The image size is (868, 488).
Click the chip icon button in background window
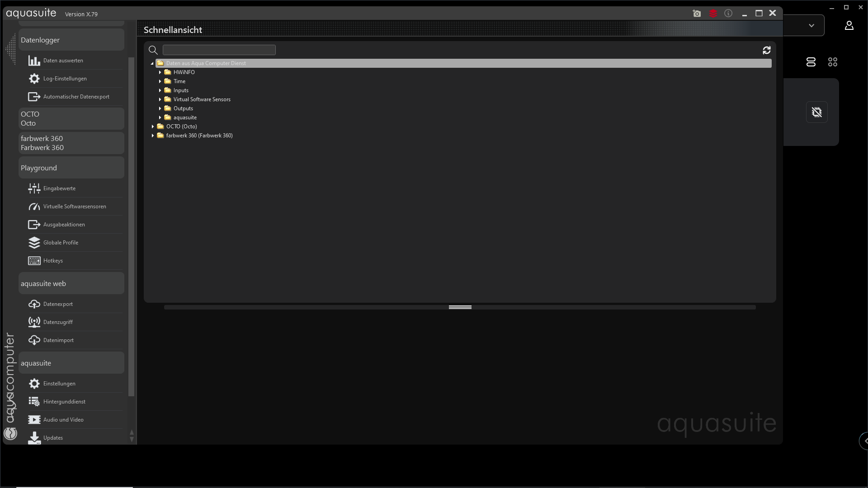817,112
